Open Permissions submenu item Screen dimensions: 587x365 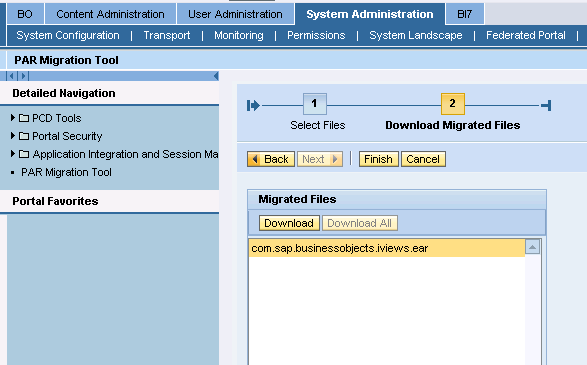[316, 35]
